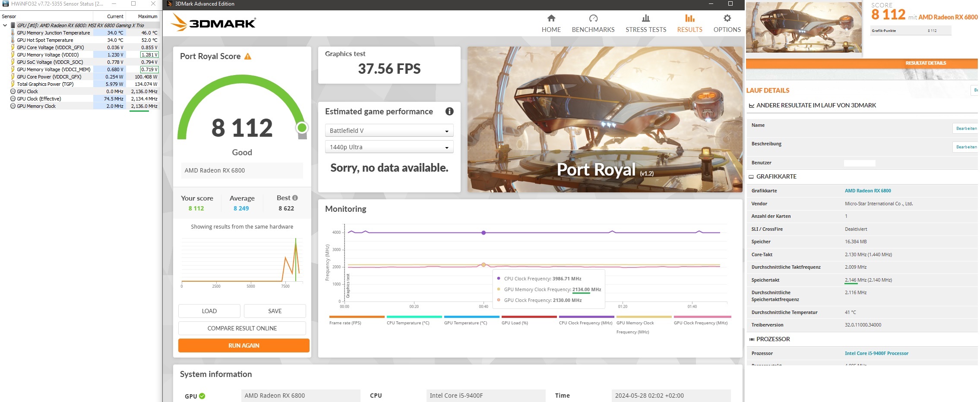Click the Port Royal Score warning triangle icon
Screen dimensions: 980x402
tap(248, 57)
